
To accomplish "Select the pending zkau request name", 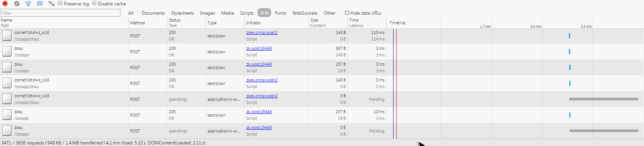I will coord(19,127).
